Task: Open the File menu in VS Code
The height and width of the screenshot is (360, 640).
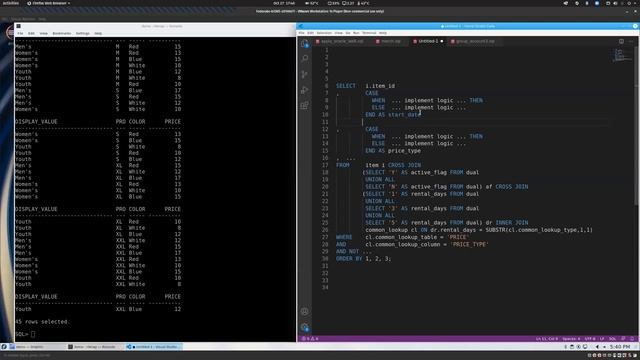Action: 302,33
